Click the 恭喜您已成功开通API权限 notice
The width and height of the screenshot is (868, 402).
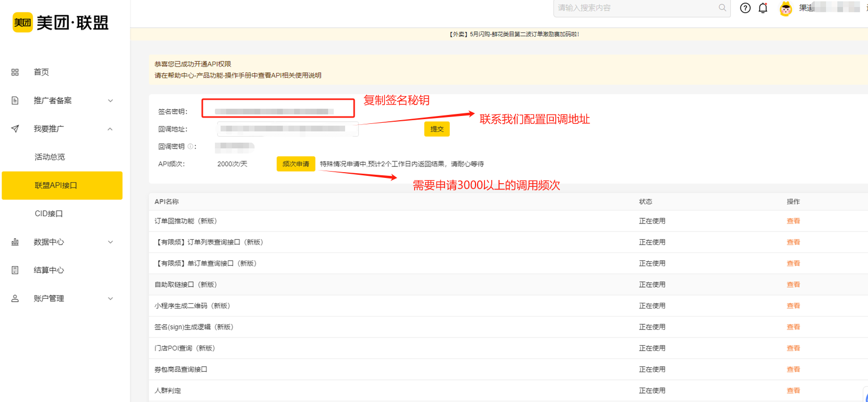pos(193,64)
